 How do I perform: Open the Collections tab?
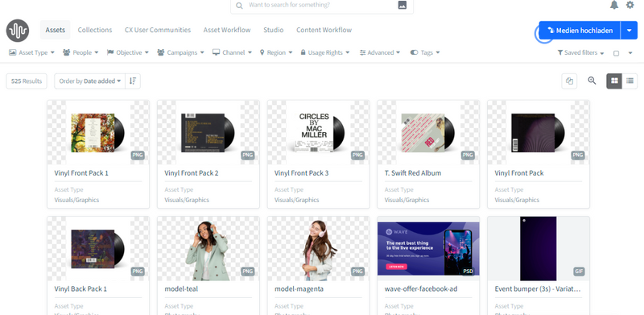(x=95, y=30)
